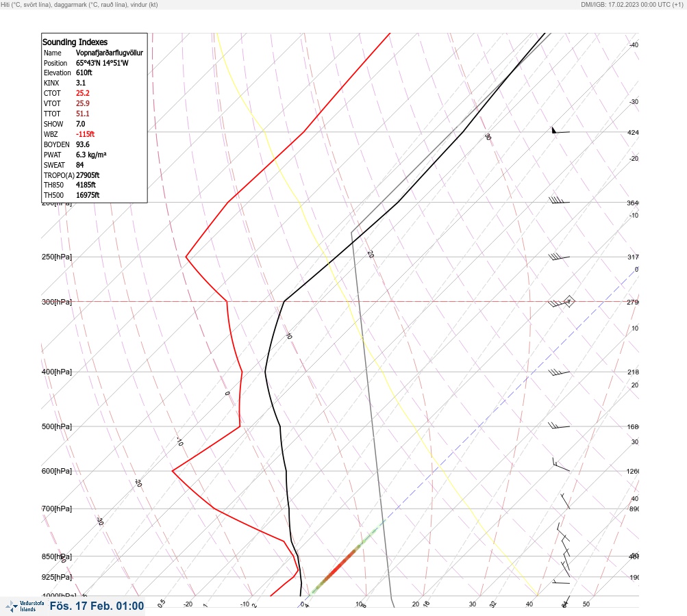Select station name 'Vopnafjarðarflugvöllur'
Viewport: 687px width, 616px height.
click(110, 53)
